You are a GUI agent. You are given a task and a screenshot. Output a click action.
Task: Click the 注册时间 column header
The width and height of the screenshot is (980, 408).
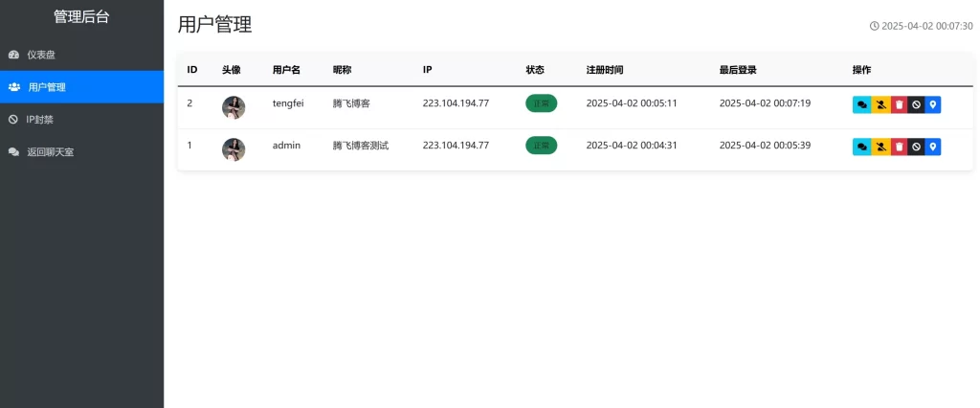pos(605,70)
